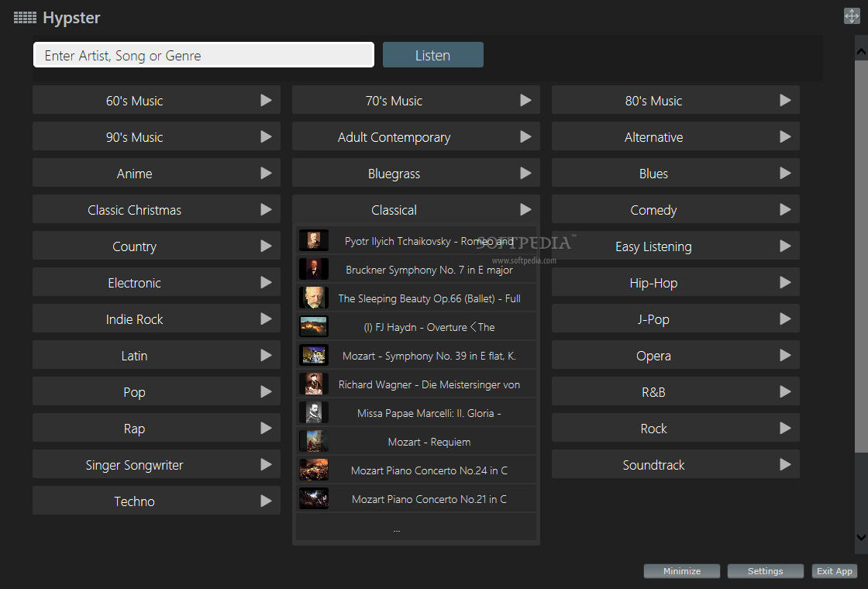Click the Singer Songwriter play arrow

coord(267,464)
